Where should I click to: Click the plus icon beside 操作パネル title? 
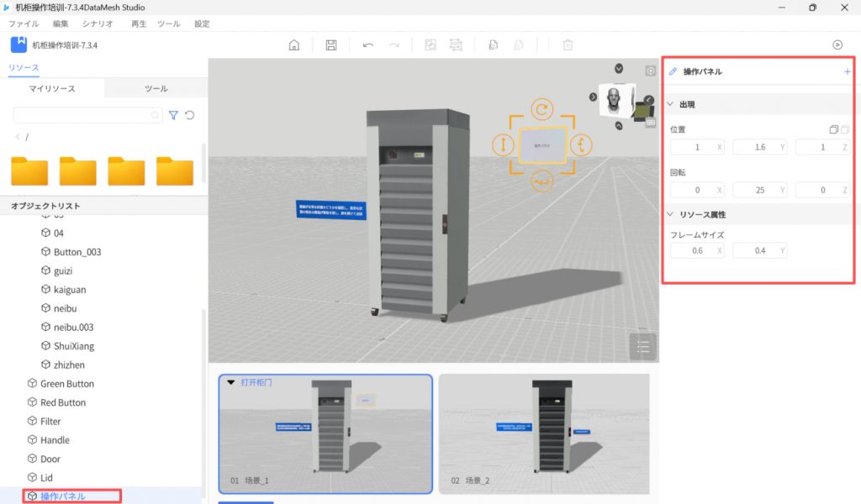(x=846, y=72)
